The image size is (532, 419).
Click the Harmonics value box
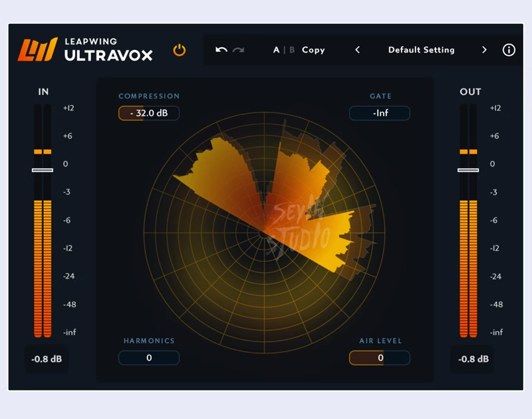pyautogui.click(x=148, y=358)
